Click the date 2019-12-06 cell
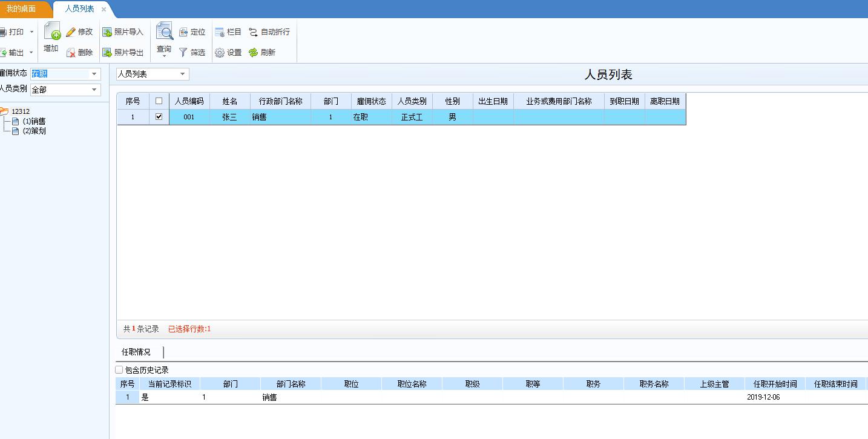 tap(775, 397)
